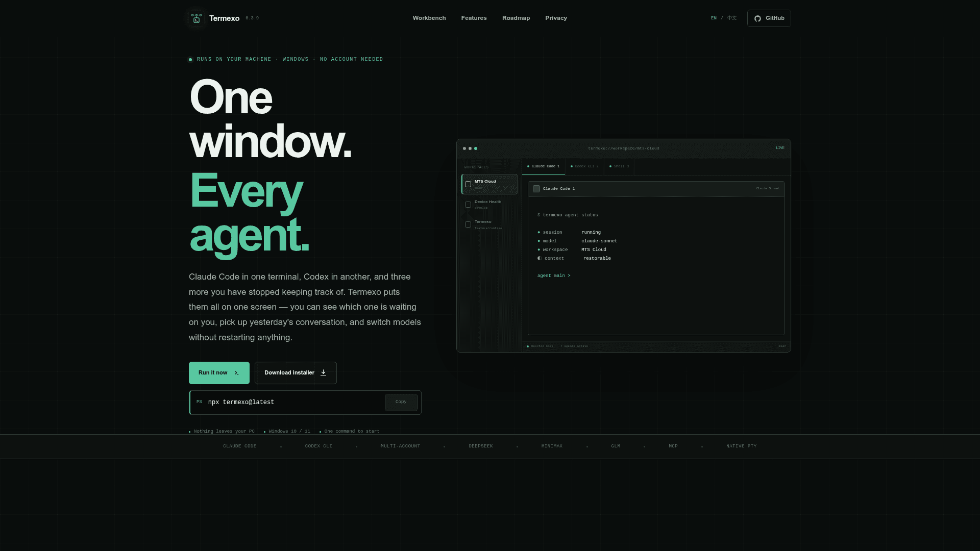
Task: Click GLM in the ticker strip
Action: (616, 446)
